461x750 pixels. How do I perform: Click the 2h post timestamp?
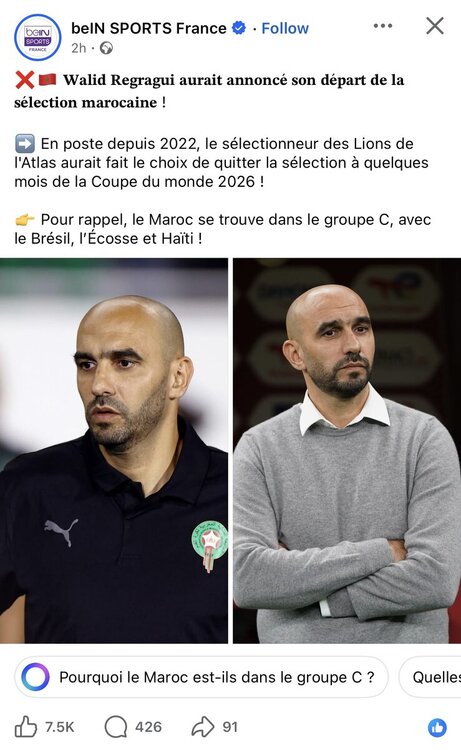[79, 48]
